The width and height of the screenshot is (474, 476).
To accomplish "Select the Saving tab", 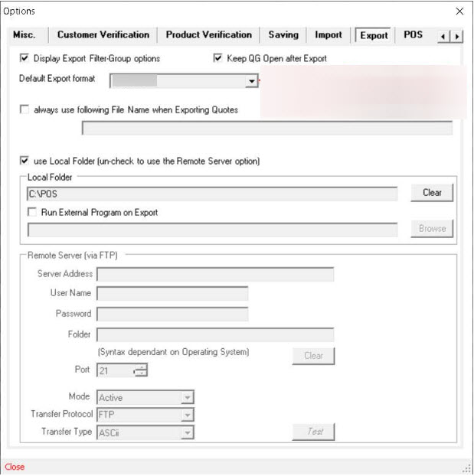I will click(x=283, y=35).
